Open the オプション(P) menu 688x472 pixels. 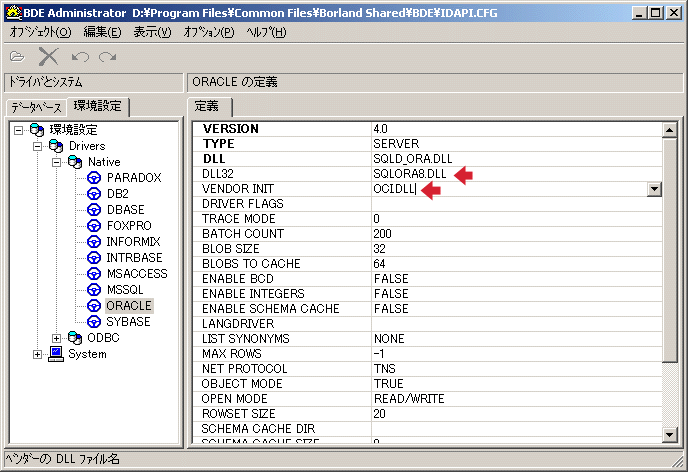pos(209,32)
